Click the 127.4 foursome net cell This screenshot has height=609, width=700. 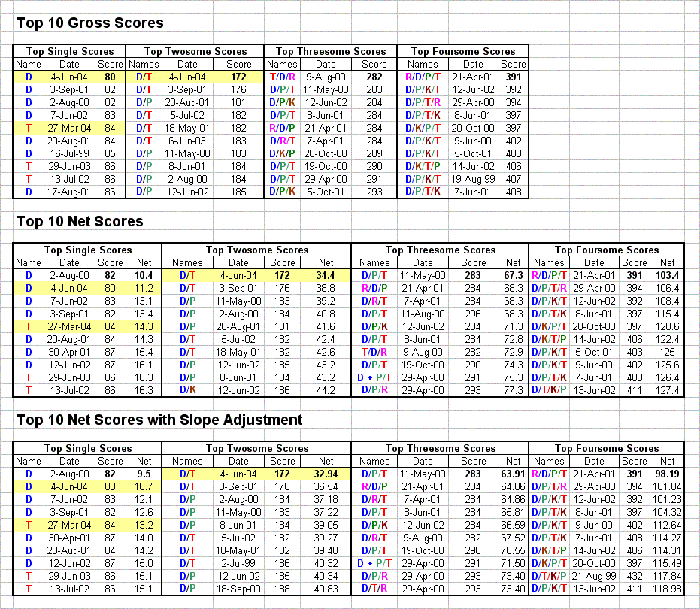(x=667, y=390)
